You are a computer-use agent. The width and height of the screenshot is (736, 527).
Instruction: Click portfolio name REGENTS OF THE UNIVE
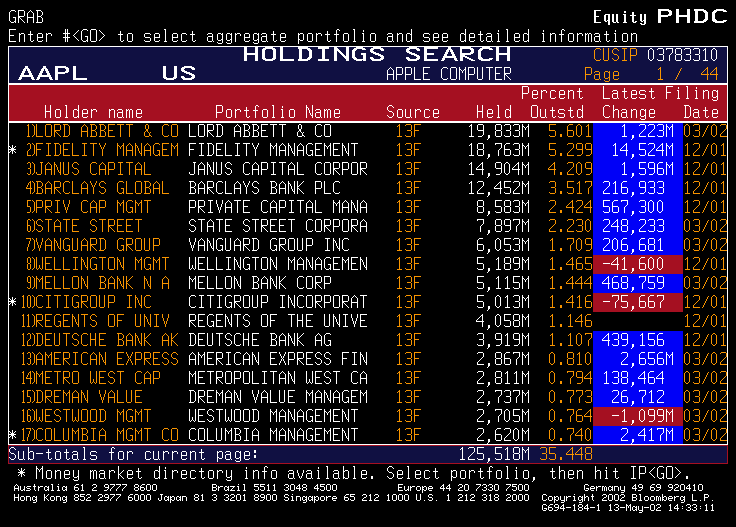[278, 321]
